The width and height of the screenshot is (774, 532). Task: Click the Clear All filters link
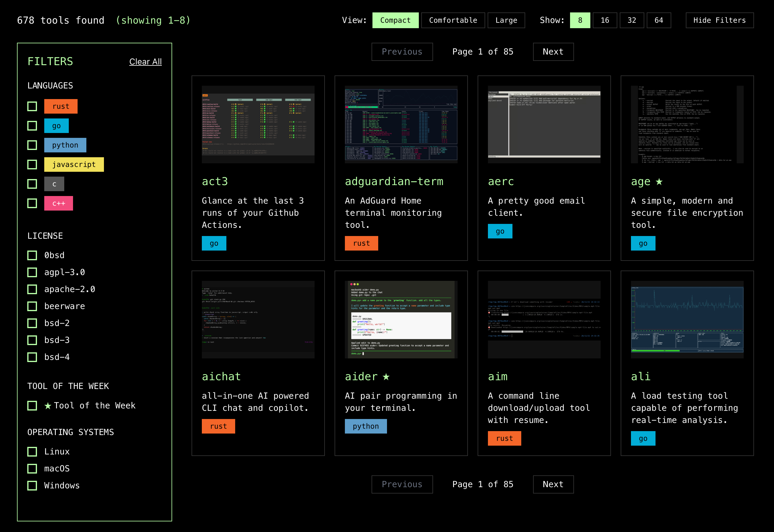[145, 62]
